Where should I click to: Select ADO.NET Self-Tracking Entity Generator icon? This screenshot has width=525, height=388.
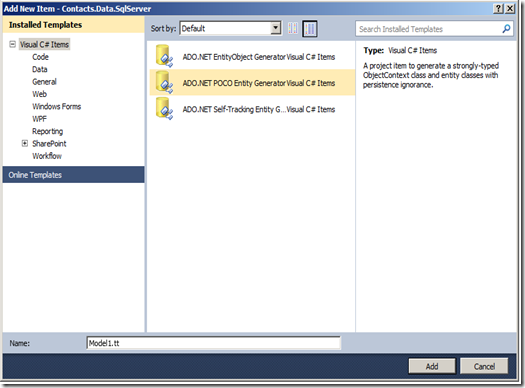[x=164, y=108]
